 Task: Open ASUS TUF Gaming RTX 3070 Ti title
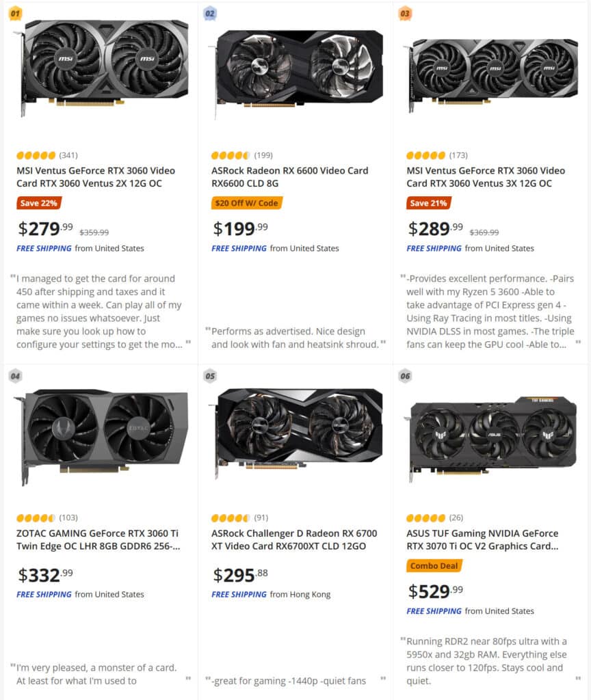482,539
